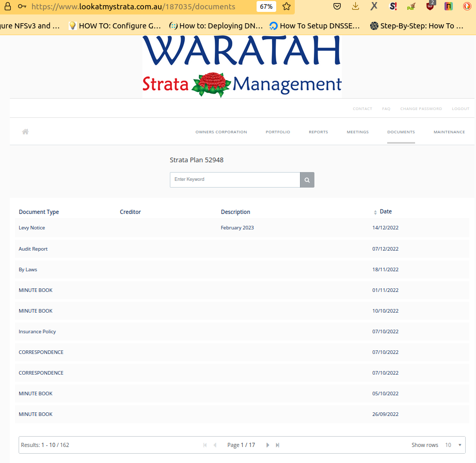Sort the table by Date column

click(x=383, y=212)
